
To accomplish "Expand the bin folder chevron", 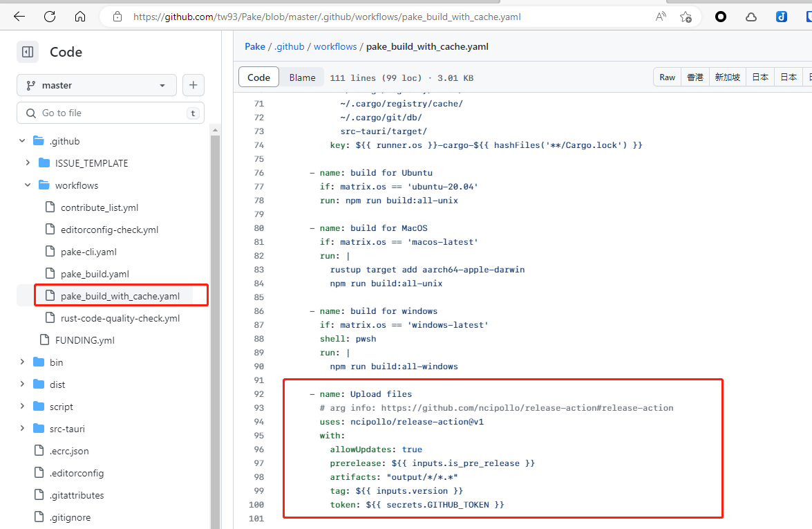I will [x=21, y=362].
